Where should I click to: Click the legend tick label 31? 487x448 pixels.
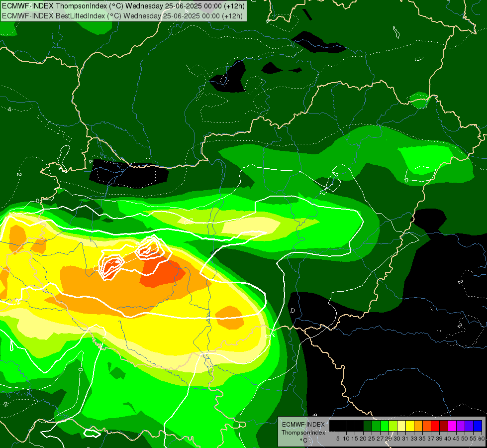(405, 439)
